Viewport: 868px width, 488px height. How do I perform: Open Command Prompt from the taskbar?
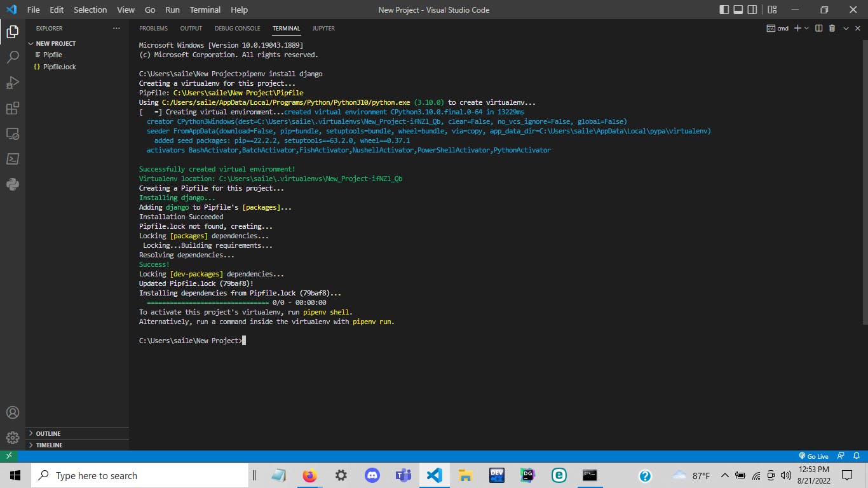click(590, 475)
